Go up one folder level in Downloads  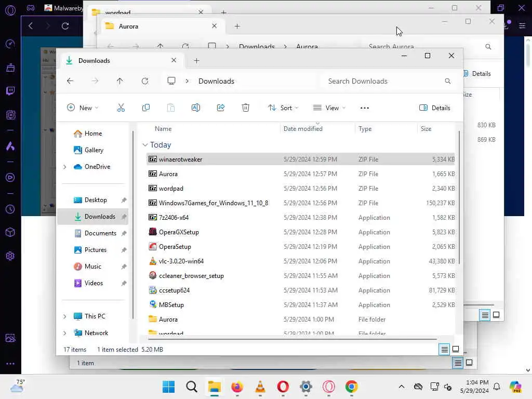[x=120, y=81]
